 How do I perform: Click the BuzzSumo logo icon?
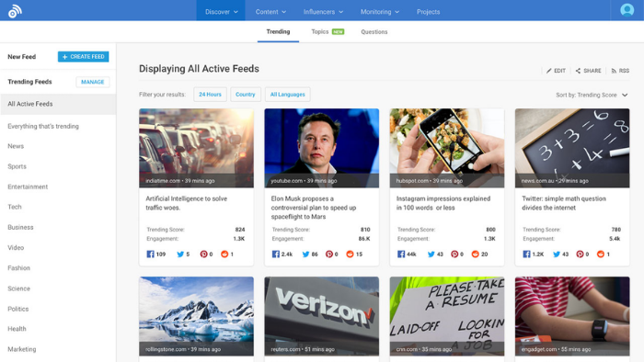[x=16, y=11]
